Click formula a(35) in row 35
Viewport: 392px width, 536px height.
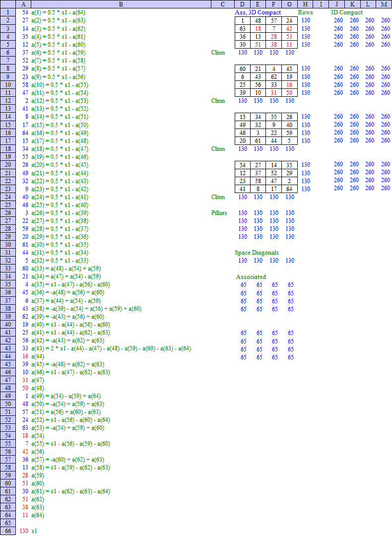point(70,284)
